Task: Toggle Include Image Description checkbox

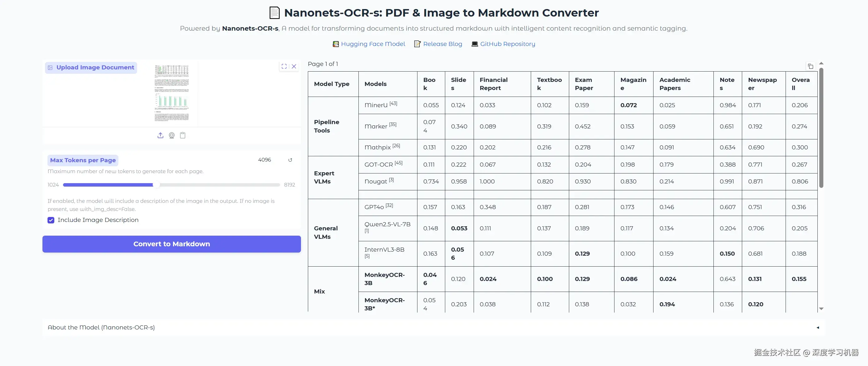Action: click(x=51, y=220)
